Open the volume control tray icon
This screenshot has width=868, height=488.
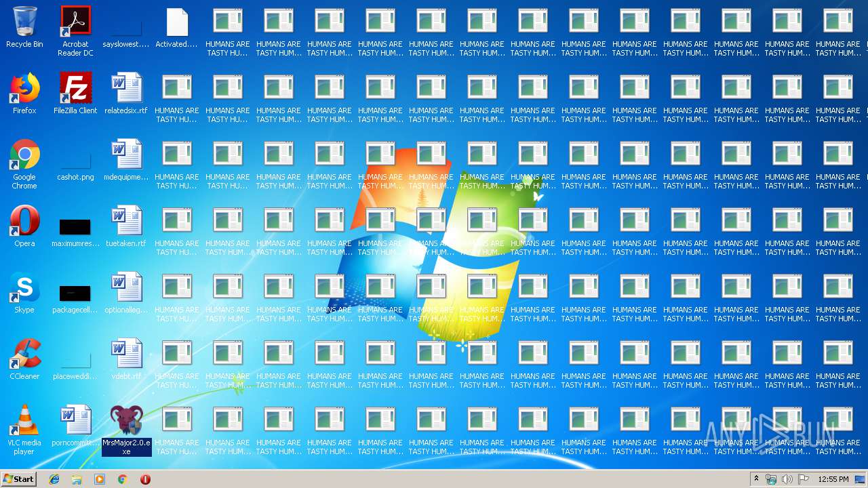787,479
